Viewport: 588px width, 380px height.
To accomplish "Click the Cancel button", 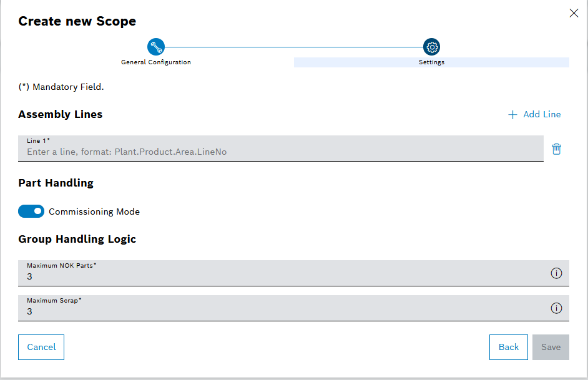I will coord(41,347).
